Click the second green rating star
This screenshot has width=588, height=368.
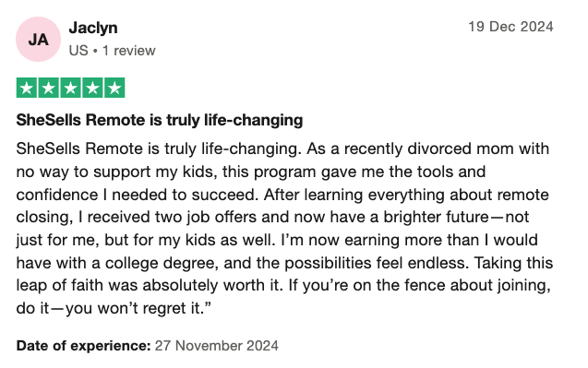coord(48,88)
